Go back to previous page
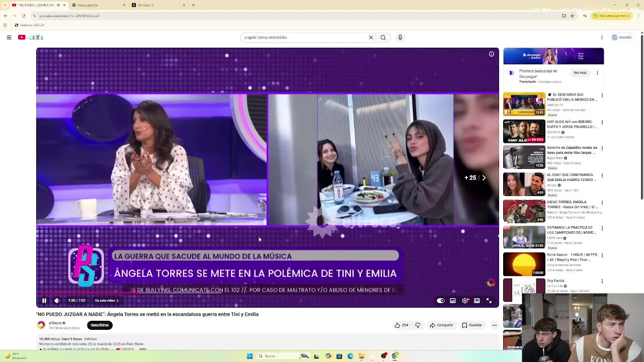This screenshot has height=362, width=644. click(5, 16)
